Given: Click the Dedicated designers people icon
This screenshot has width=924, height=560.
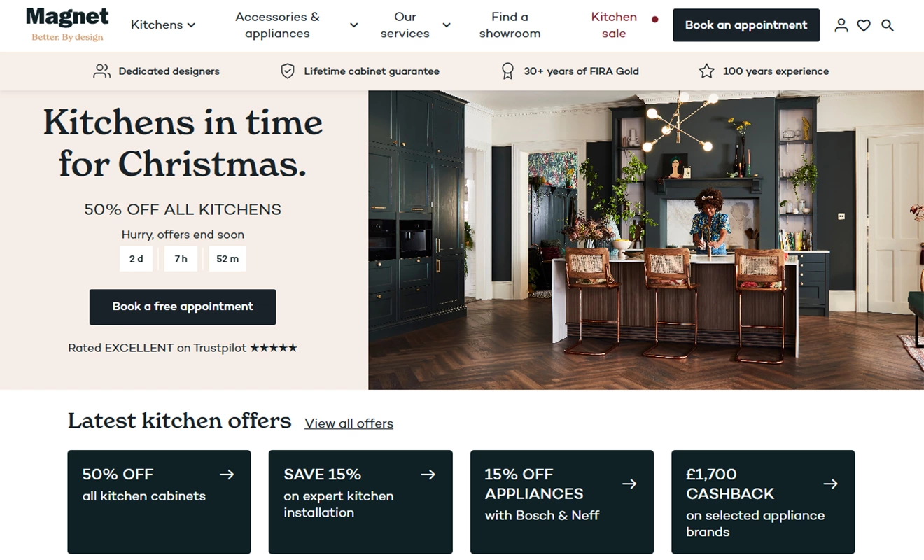Looking at the screenshot, I should (102, 71).
